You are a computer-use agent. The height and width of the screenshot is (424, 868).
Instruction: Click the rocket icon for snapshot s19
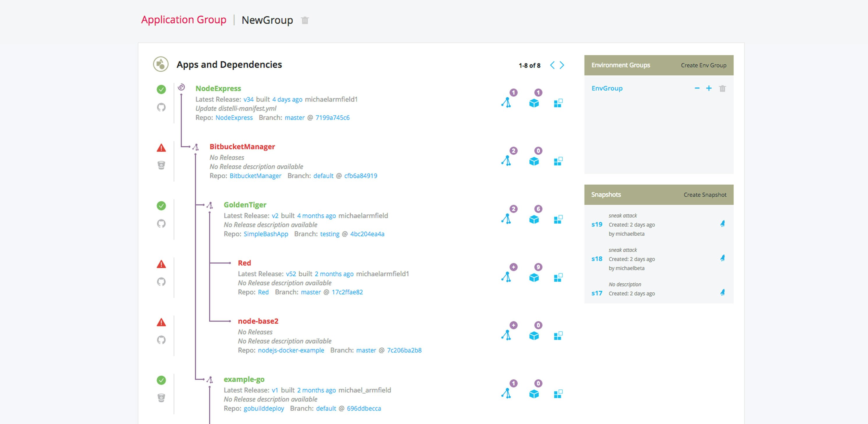click(x=723, y=224)
